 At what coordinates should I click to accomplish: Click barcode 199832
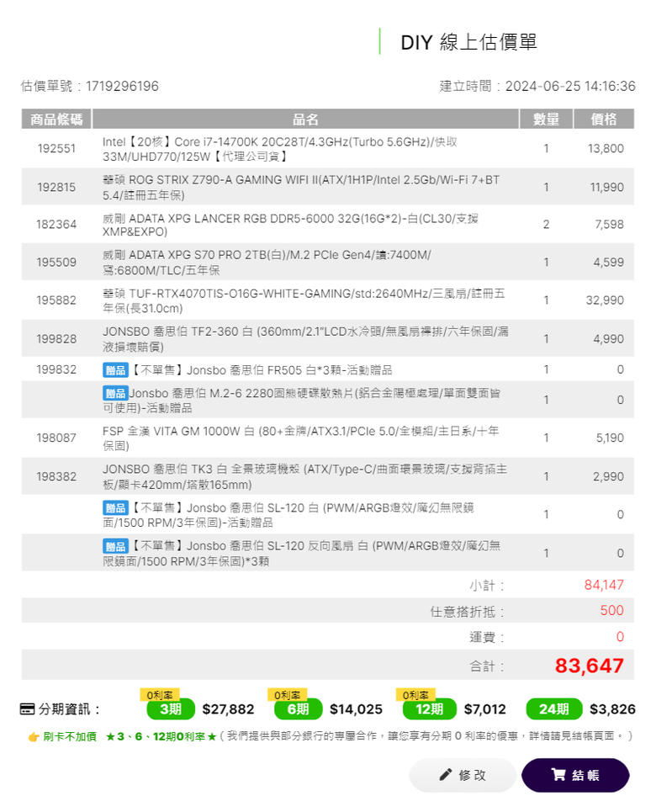pyautogui.click(x=56, y=369)
